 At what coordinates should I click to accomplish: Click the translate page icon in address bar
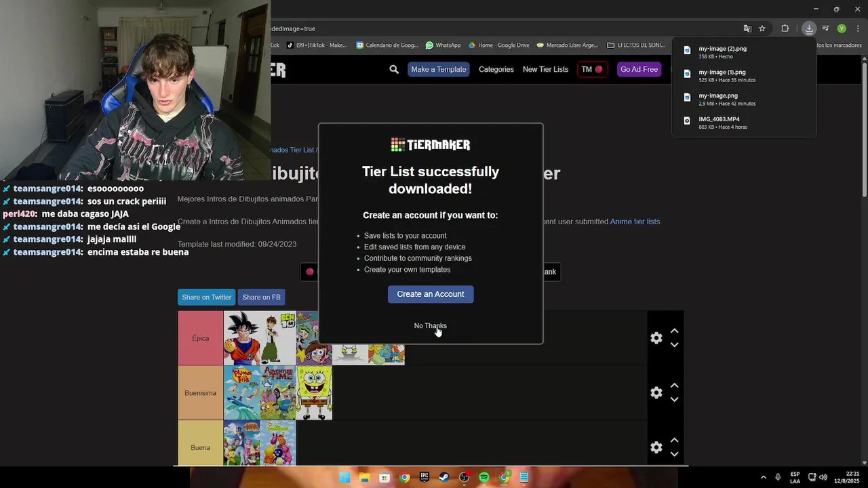747,28
